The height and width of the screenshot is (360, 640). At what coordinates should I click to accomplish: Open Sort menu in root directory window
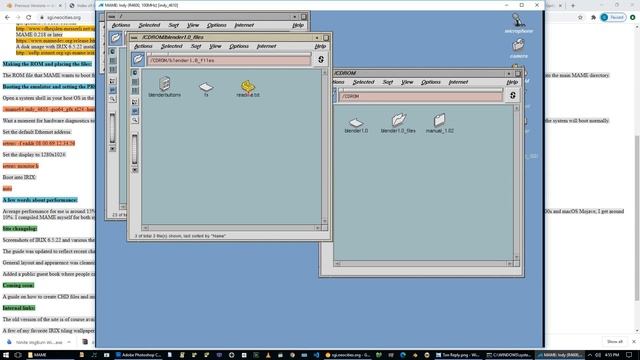pyautogui.click(x=173, y=25)
